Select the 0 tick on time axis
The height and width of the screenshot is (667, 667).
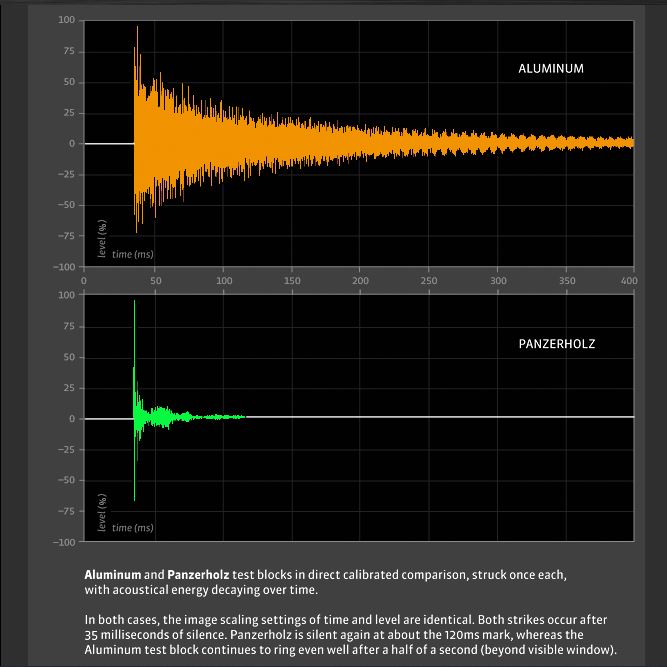pyautogui.click(x=84, y=281)
